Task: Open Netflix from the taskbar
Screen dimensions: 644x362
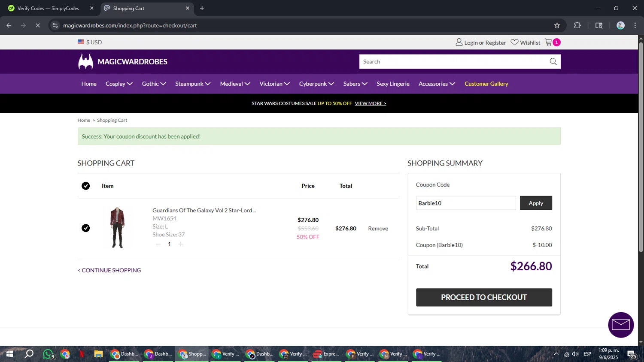Action: click(82, 354)
